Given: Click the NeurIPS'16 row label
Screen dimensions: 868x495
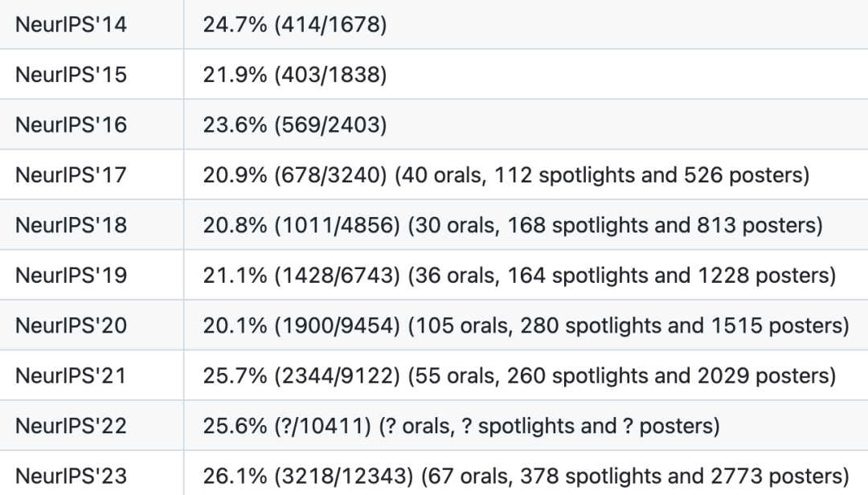Looking at the screenshot, I should pos(71,125).
